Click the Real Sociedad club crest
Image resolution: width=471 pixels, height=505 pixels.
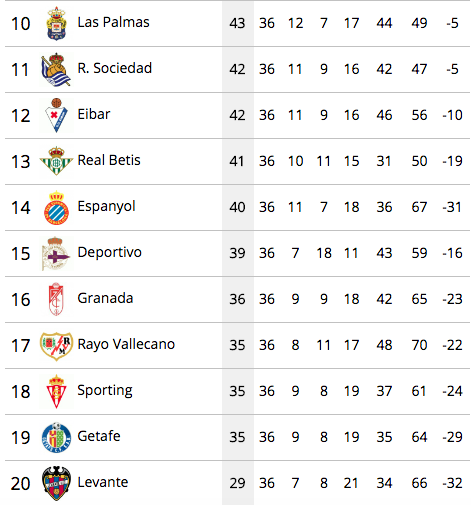[x=56, y=69]
